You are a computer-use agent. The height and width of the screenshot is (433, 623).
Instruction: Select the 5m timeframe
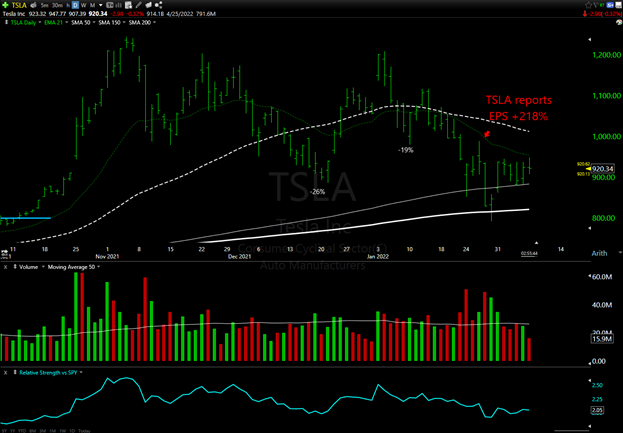(44, 5)
